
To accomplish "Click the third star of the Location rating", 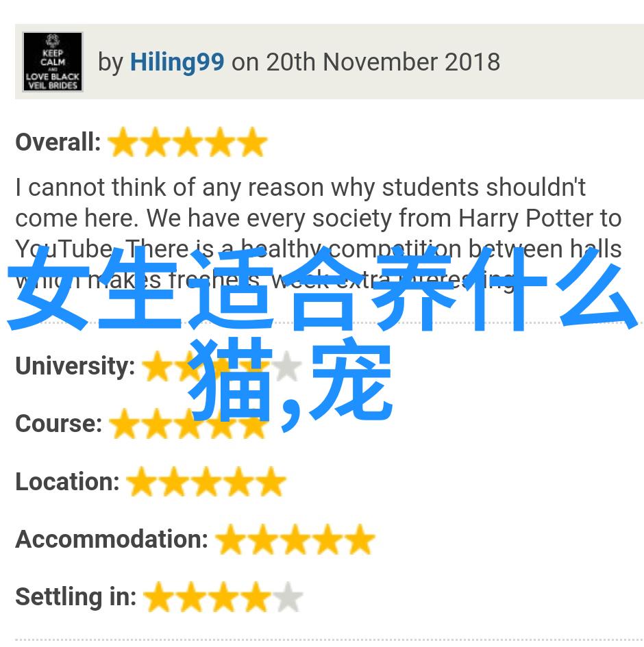I will coord(206,481).
